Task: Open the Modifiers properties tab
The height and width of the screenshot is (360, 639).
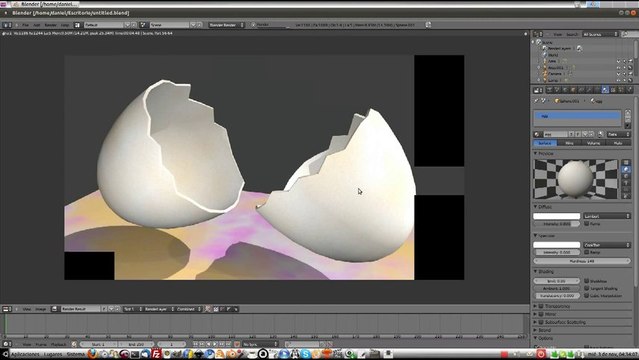Action: pyautogui.click(x=589, y=90)
